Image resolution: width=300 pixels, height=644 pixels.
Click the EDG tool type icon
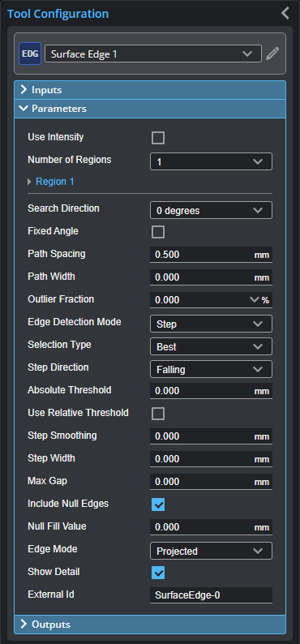[x=30, y=54]
